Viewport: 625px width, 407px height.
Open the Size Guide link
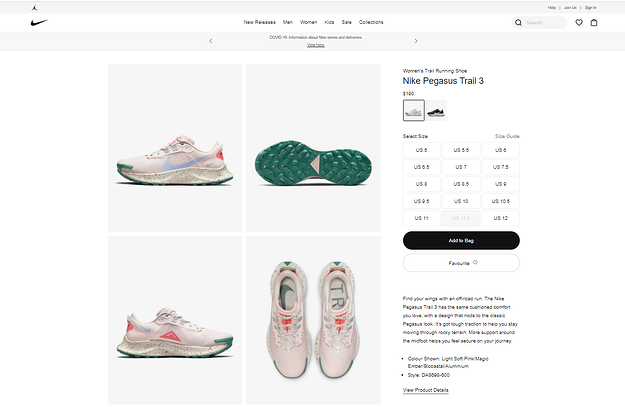[507, 136]
